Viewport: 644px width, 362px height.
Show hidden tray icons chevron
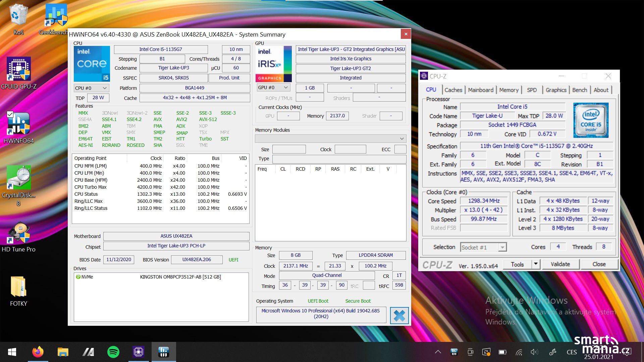(x=438, y=352)
